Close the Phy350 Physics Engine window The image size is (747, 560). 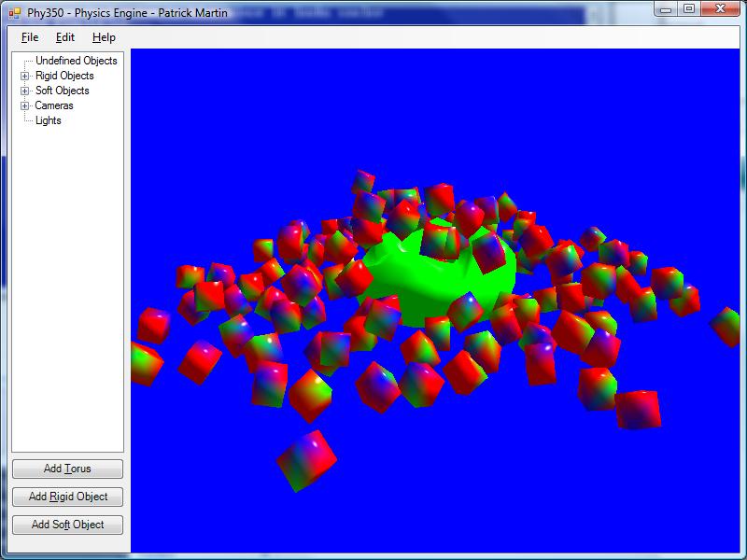[722, 8]
